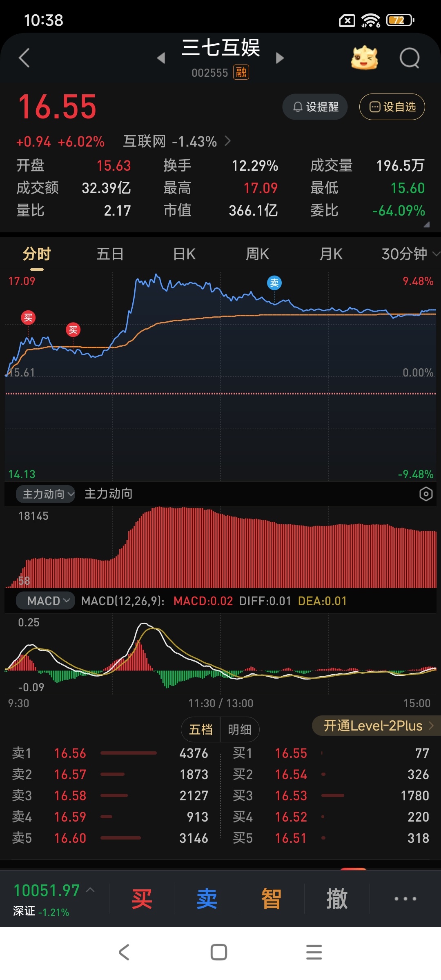This screenshot has height=980, width=441.
Task: Tap 撤 cancel order button
Action: 337,898
